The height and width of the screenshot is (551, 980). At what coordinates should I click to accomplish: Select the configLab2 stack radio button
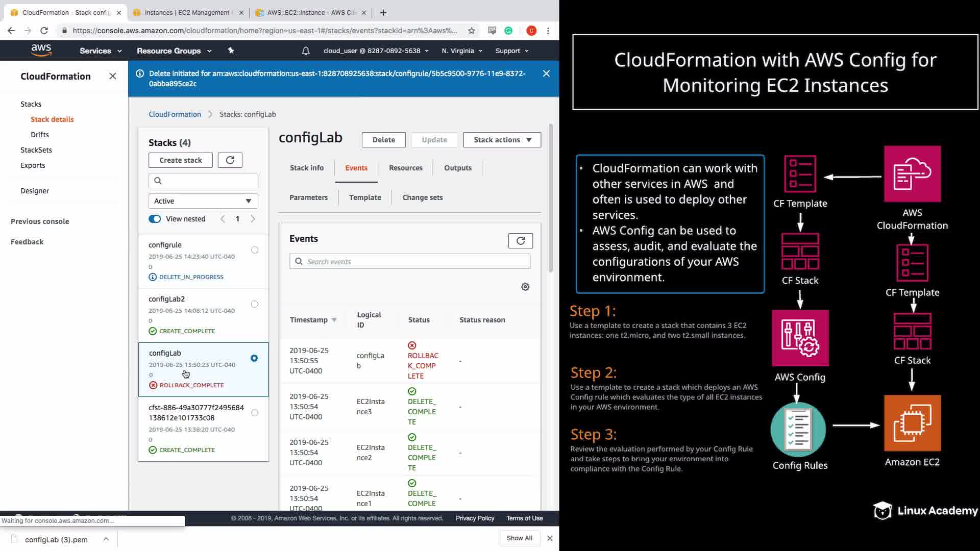point(255,304)
